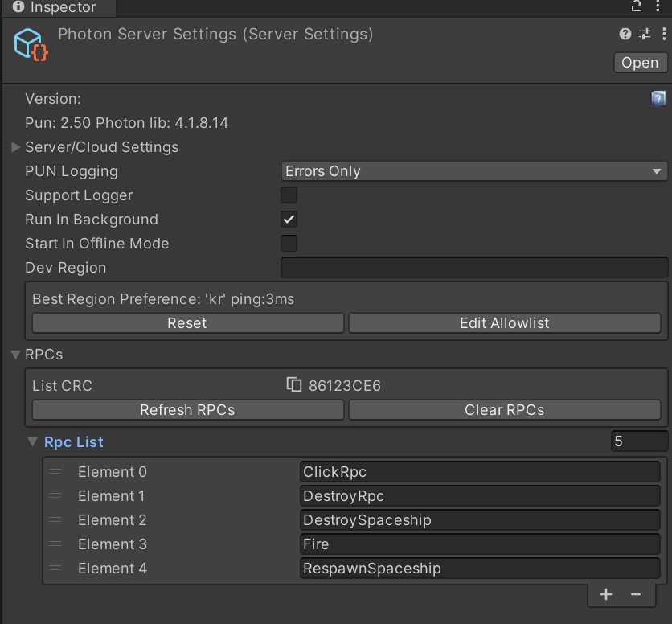Screen dimensions: 672x624
Task: Remove the selected Rpc List element
Action: pos(636,594)
